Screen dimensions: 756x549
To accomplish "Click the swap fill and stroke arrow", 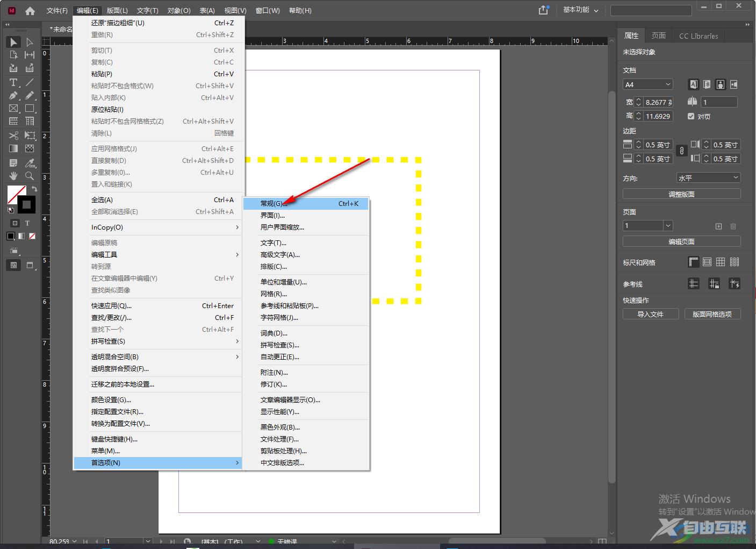I will point(34,189).
